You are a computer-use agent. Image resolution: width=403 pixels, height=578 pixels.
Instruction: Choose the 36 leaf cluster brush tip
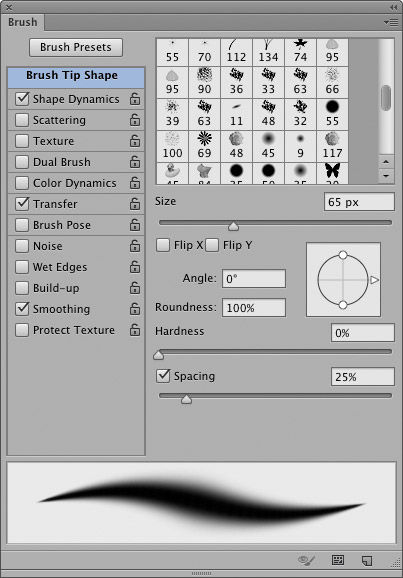[x=236, y=82]
